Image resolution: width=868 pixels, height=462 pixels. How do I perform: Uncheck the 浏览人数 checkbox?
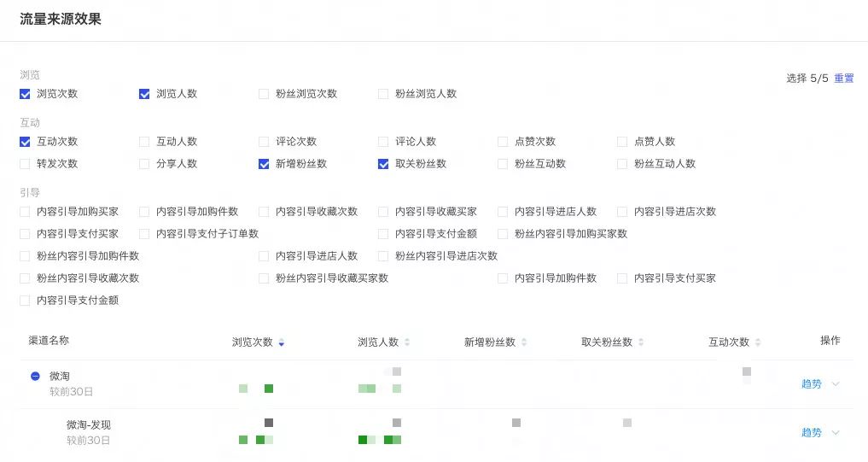(x=144, y=94)
